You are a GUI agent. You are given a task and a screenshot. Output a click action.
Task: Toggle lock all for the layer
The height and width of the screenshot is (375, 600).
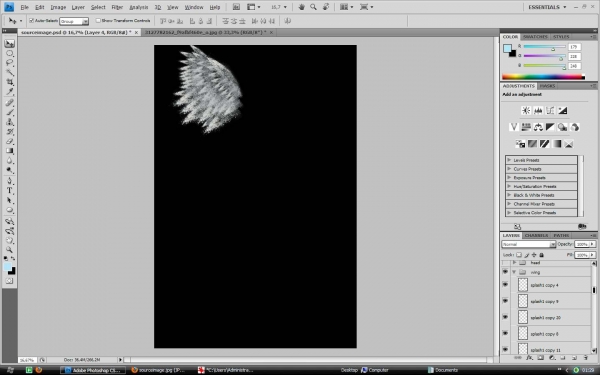coord(541,255)
